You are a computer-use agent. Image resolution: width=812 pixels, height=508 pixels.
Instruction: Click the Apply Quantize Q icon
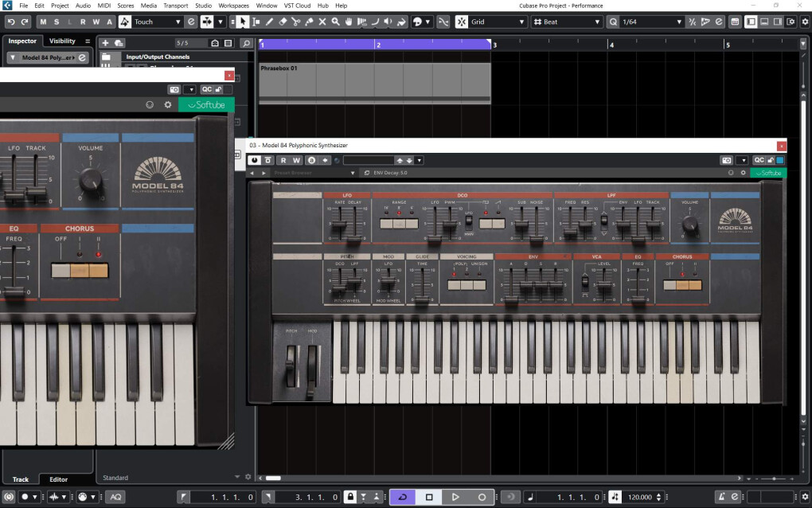(x=613, y=21)
